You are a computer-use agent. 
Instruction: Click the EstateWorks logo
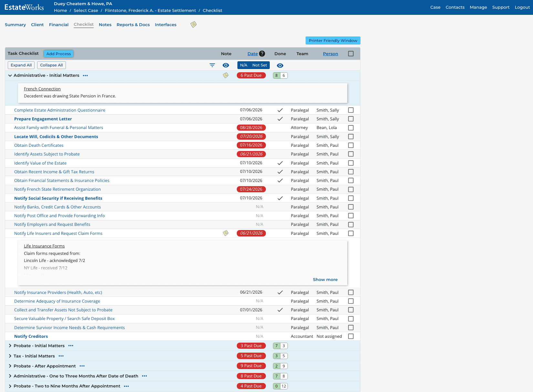(x=24, y=7)
